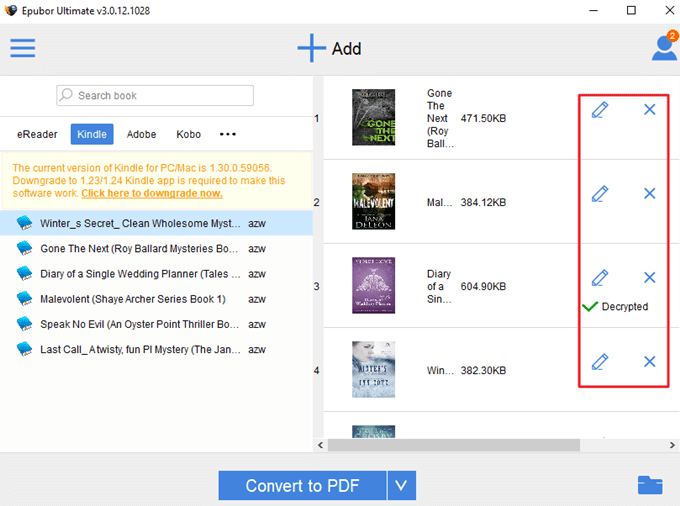Click book icon beside Speak No Evil
Viewport: 680px width, 506px height.
(x=24, y=323)
